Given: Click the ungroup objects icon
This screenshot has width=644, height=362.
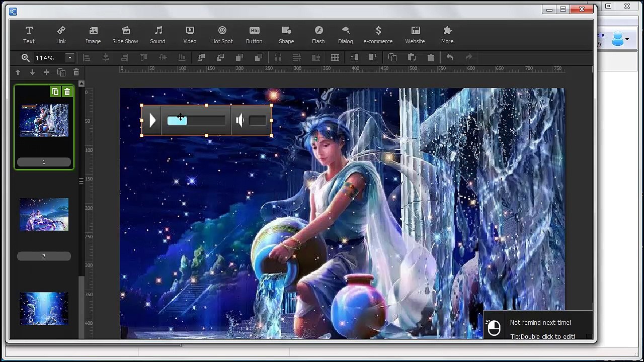Looking at the screenshot, I should (x=373, y=58).
